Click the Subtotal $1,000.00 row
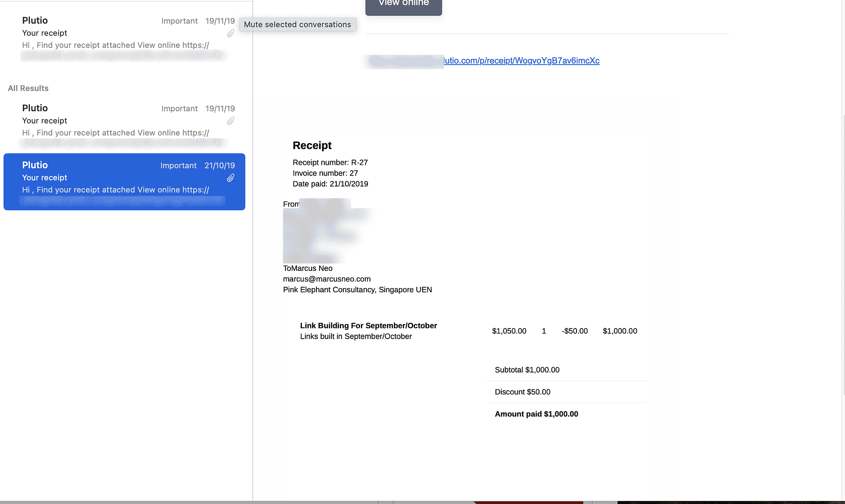This screenshot has height=504, width=845. 527,370
